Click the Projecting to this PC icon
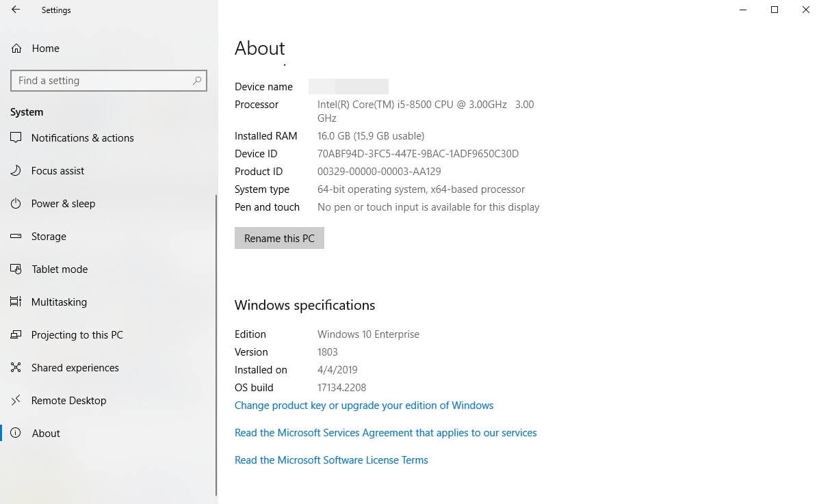This screenshot has width=819, height=504. [16, 334]
